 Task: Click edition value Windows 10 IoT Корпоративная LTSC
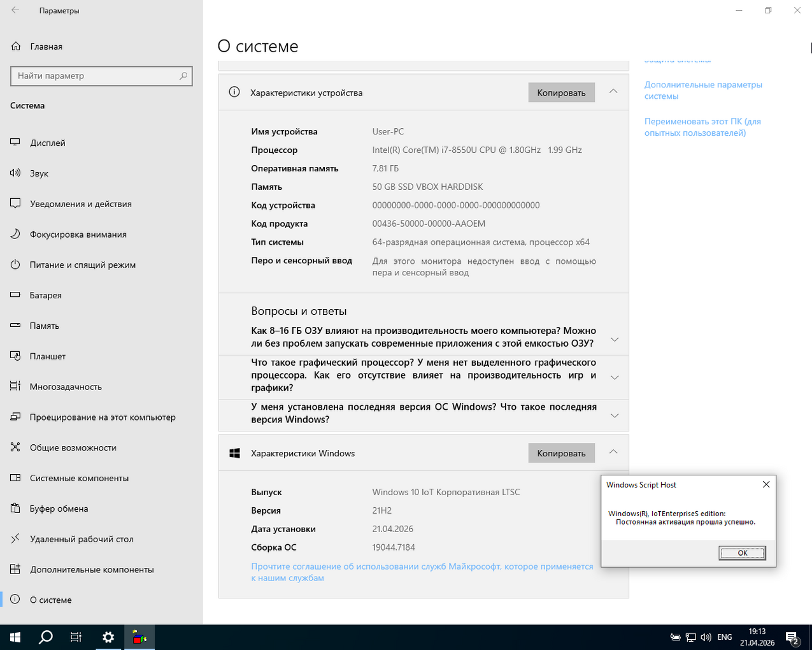coord(446,492)
